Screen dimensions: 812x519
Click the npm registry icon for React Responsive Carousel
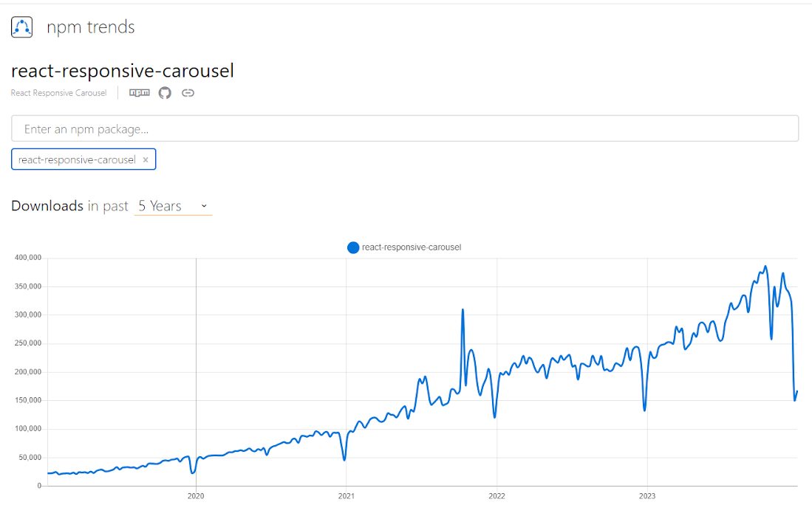139,92
